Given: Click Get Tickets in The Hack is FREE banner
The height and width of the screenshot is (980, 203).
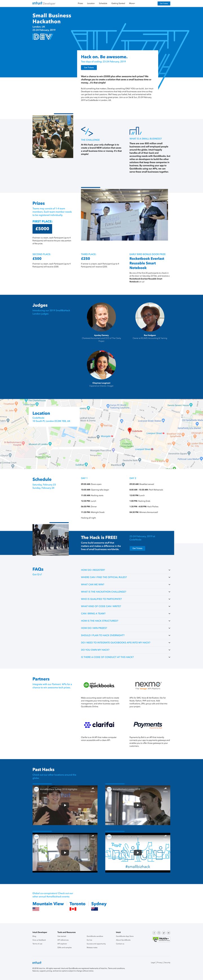Looking at the screenshot, I should point(137,548).
